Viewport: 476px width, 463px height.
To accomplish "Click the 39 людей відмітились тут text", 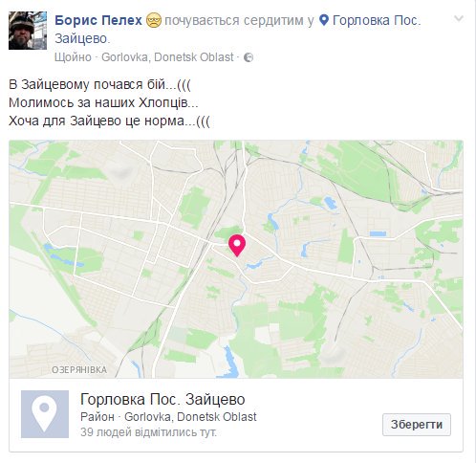I will (x=148, y=432).
